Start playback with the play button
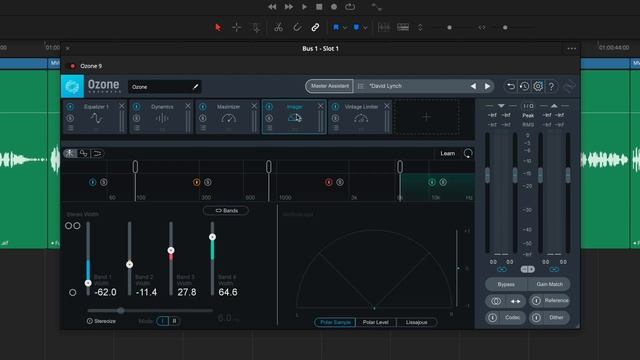This screenshot has width=640, height=360. [304, 7]
